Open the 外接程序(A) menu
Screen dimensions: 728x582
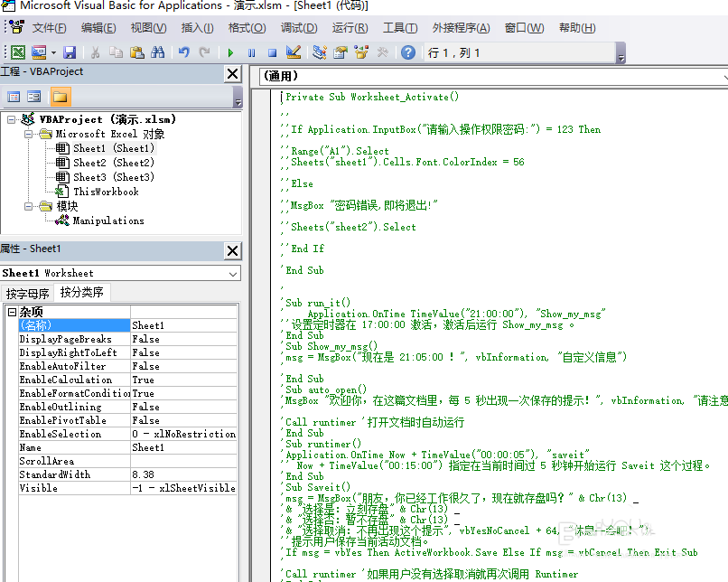pyautogui.click(x=461, y=28)
